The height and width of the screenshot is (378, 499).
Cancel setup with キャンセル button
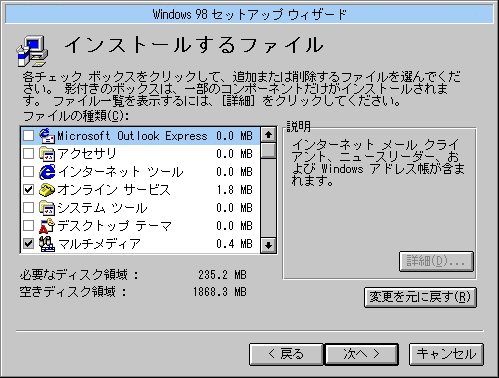446,354
